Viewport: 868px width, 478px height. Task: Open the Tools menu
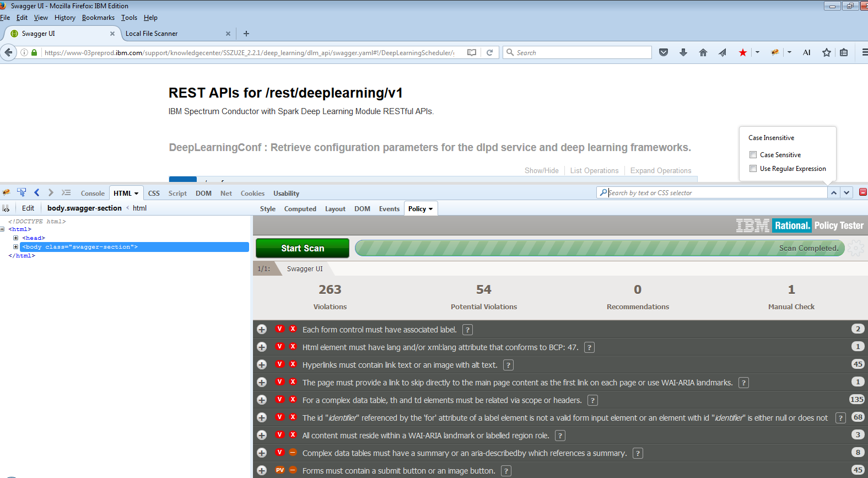click(x=129, y=18)
